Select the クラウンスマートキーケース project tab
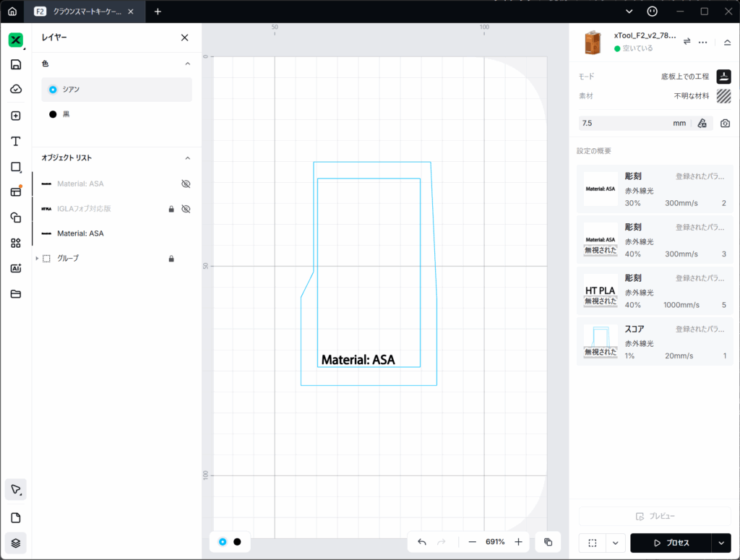 pos(88,12)
